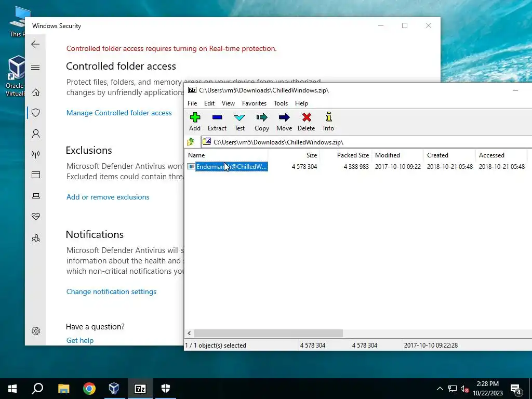Open Device security sidebar icon
532x399 pixels.
(36, 196)
